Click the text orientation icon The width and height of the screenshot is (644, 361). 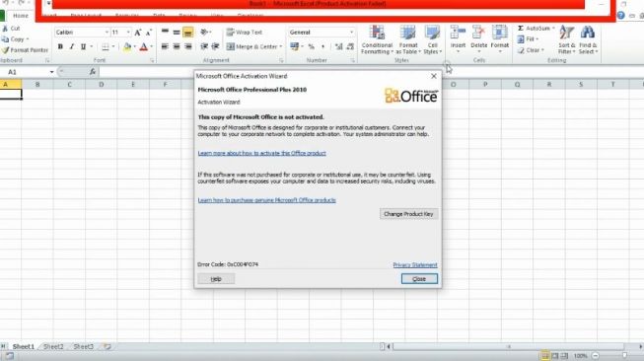coord(204,32)
